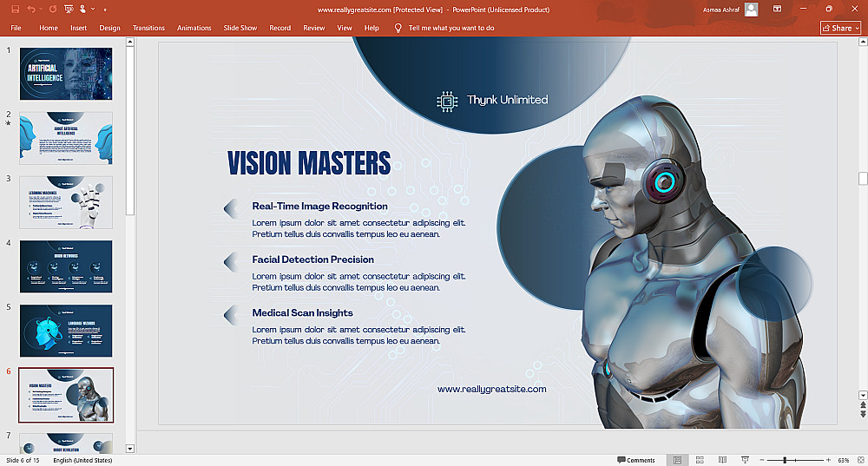Switch to Normal view icon
The image size is (868, 466).
point(677,460)
